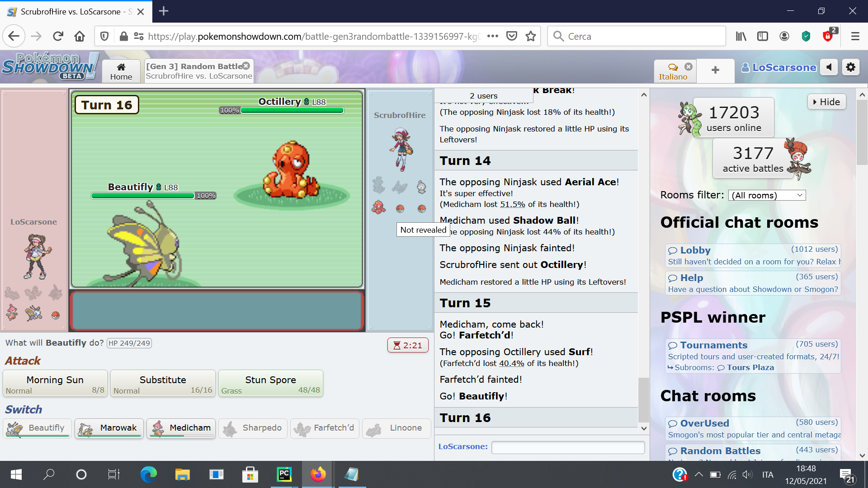
Task: Click the opposing Octillery sprite
Action: [x=291, y=170]
